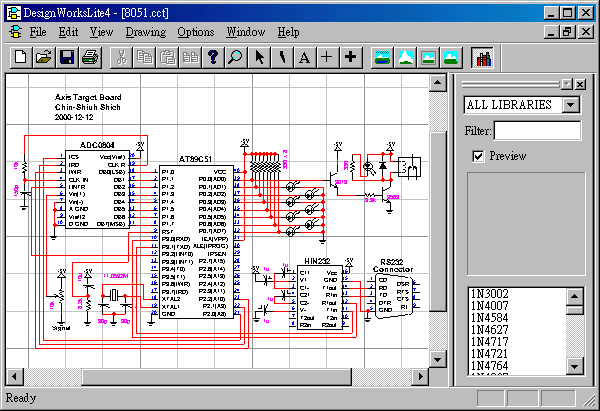600x411 pixels.
Task: Click the fourth landscape view icon
Action: (451, 57)
